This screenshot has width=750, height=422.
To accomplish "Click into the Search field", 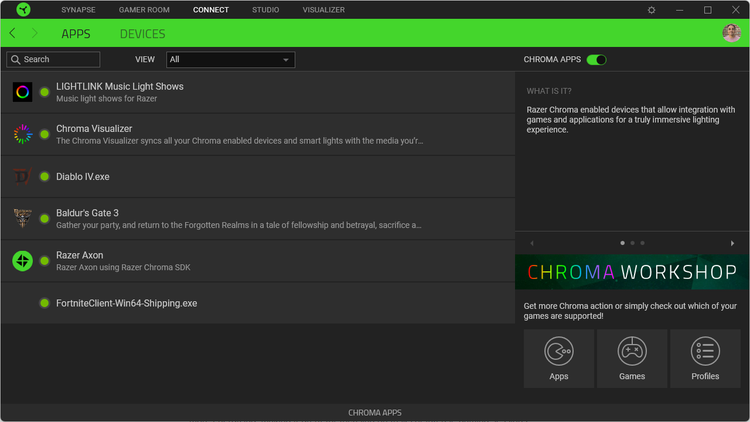I will 53,59.
